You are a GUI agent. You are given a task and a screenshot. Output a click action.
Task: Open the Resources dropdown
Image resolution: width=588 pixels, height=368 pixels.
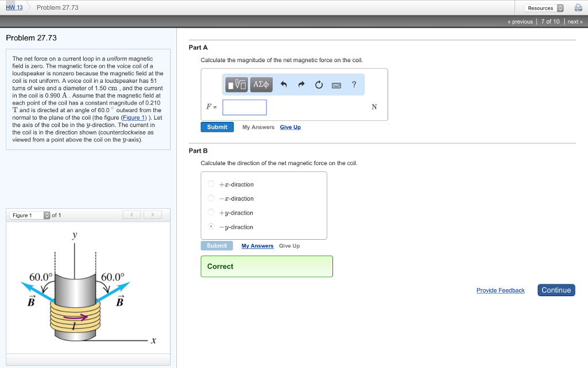click(x=544, y=8)
